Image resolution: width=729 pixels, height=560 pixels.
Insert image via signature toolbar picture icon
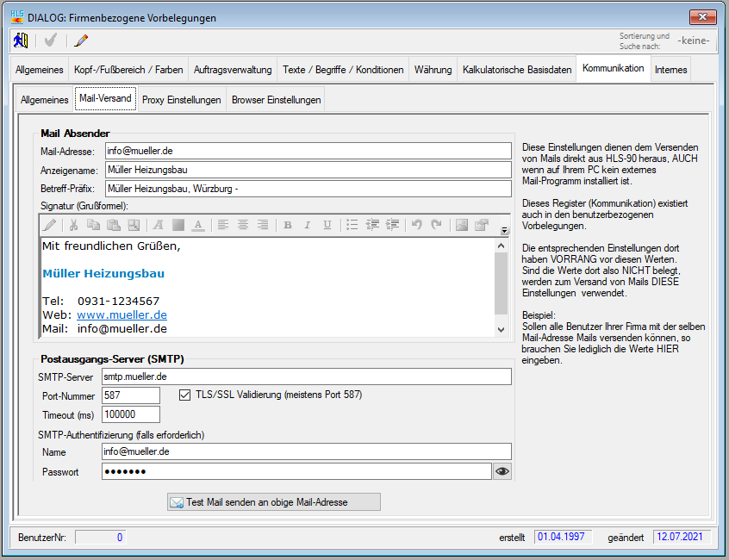pyautogui.click(x=461, y=225)
